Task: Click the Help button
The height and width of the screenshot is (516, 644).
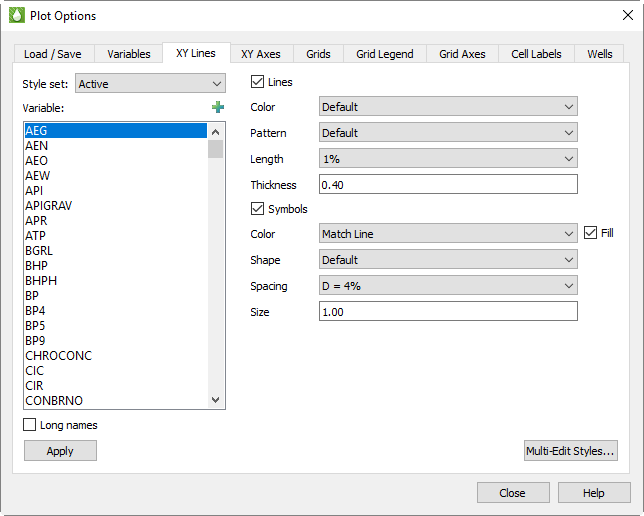Action: (594, 493)
